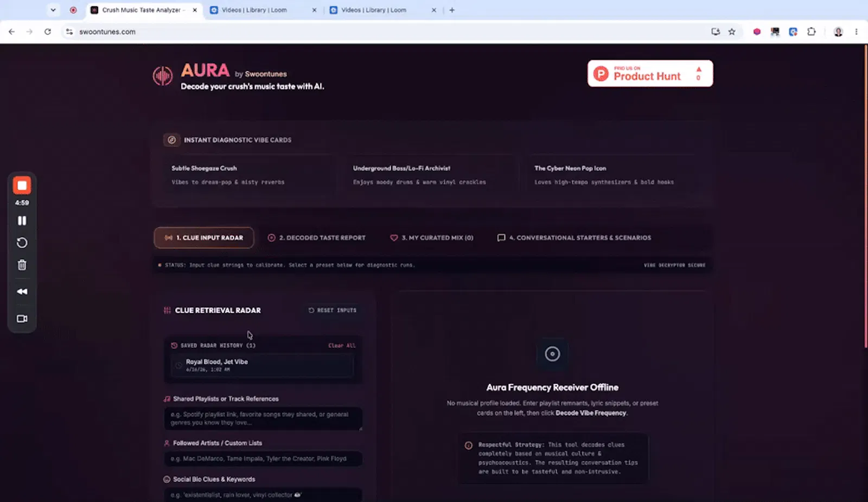
Task: Open Conversational Starters & Scenarios tab
Action: tap(575, 238)
